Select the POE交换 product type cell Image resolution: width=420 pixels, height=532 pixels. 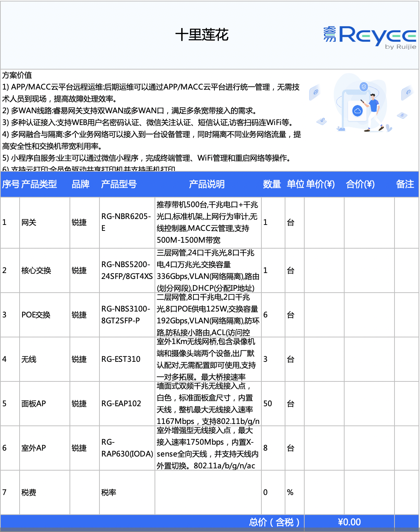[45, 315]
